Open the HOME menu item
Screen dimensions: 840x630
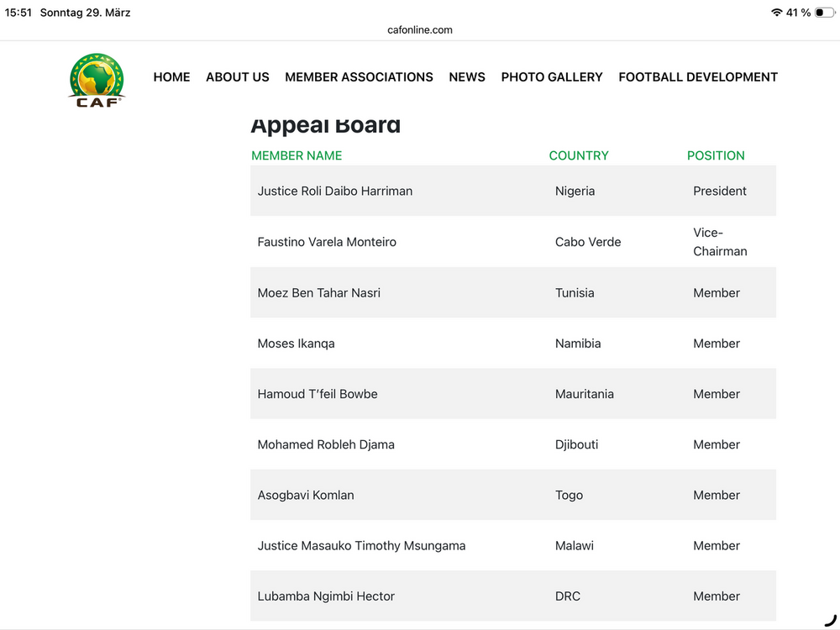[171, 77]
